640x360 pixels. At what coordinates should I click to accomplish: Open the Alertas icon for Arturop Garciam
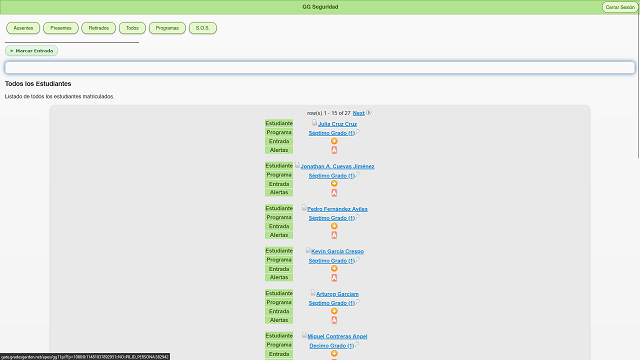[334, 320]
